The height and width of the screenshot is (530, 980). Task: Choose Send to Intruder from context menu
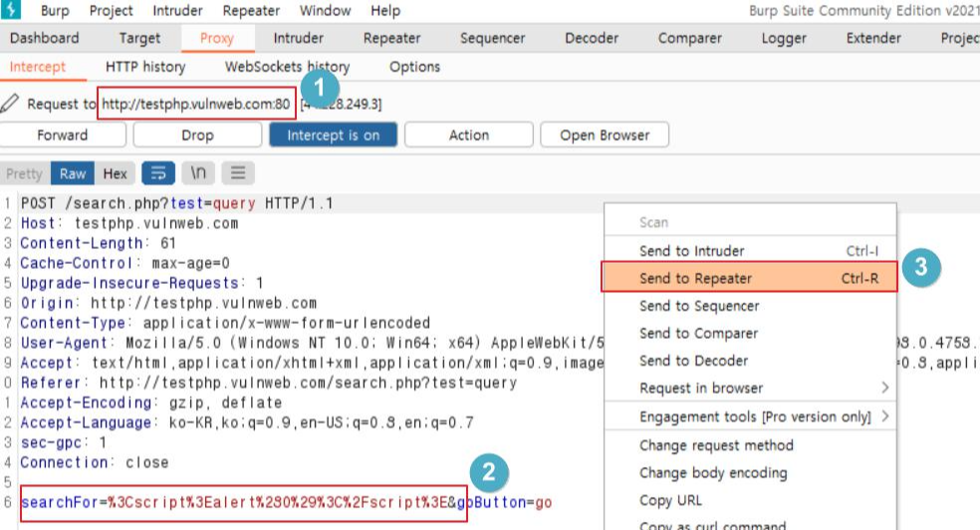[750, 251]
